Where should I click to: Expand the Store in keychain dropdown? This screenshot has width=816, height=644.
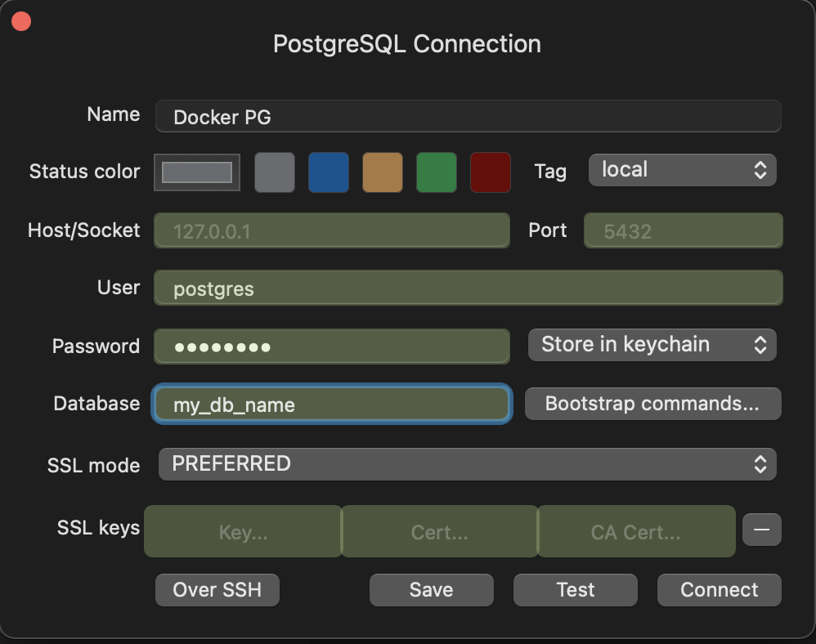652,345
